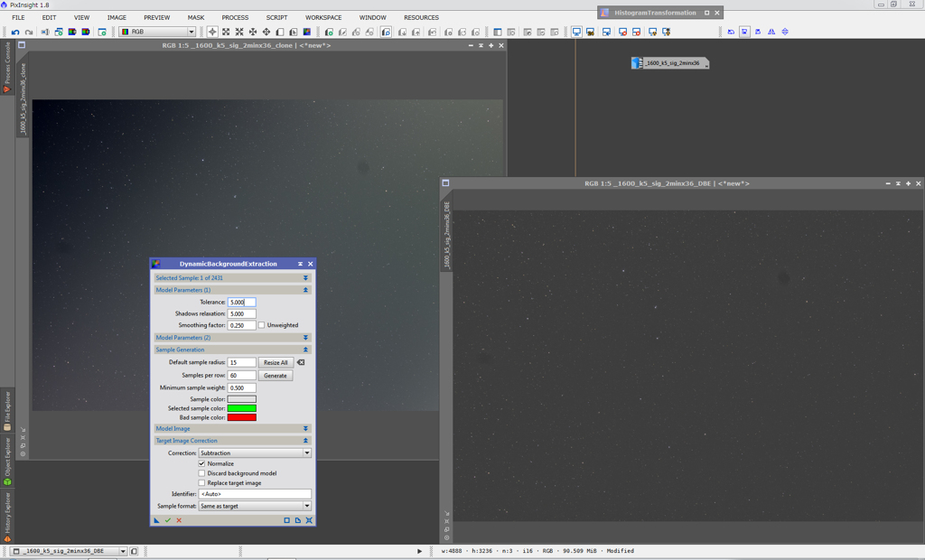
Task: Open the RGB channel display dropdown
Action: 157,32
